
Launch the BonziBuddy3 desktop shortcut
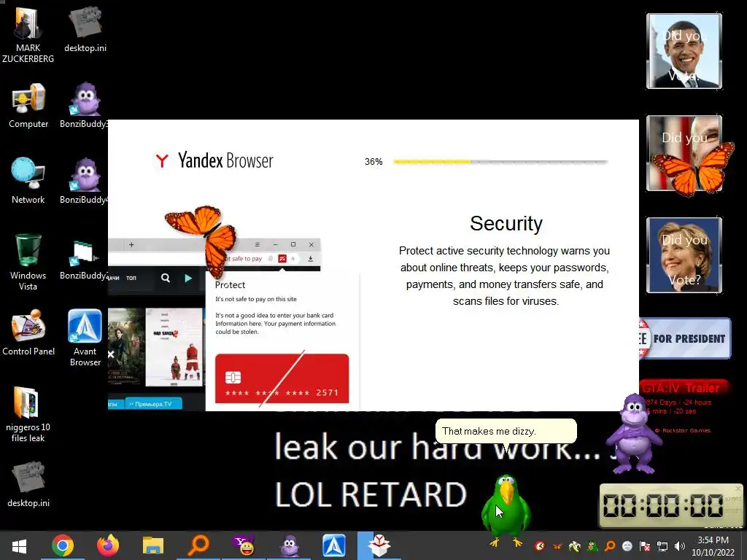(x=85, y=106)
